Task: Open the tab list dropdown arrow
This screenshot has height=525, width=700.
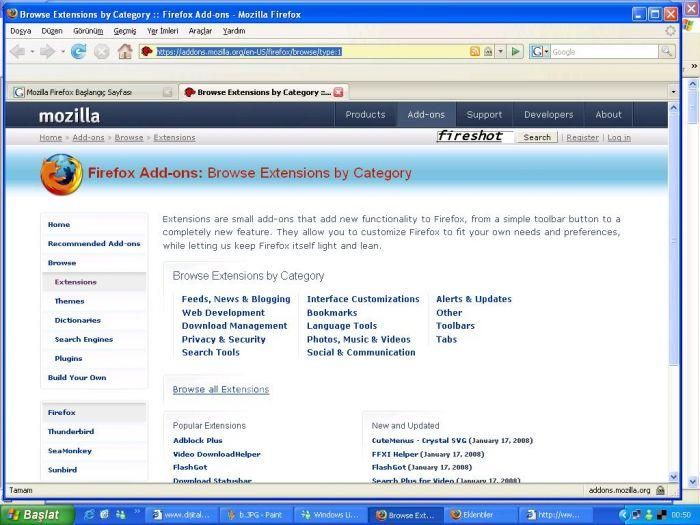Action: (x=672, y=92)
